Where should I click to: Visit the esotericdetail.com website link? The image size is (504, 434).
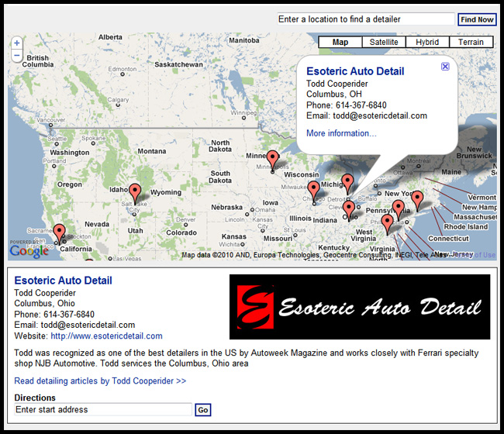click(x=106, y=336)
